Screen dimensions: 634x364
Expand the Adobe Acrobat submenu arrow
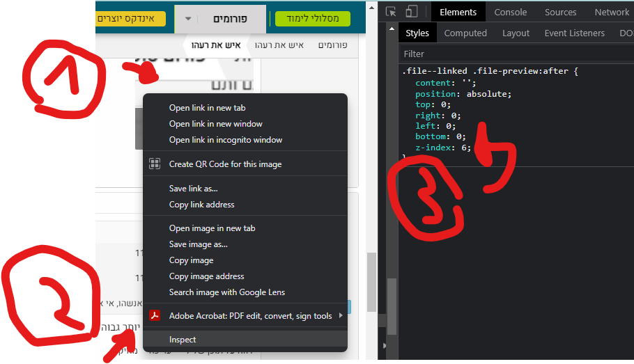[x=341, y=315]
